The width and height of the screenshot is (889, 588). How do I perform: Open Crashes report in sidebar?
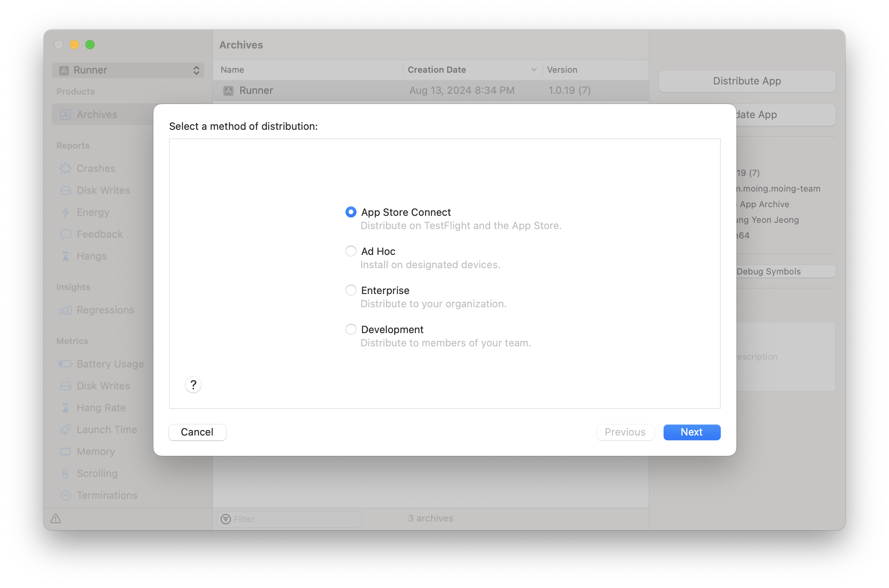tap(96, 169)
